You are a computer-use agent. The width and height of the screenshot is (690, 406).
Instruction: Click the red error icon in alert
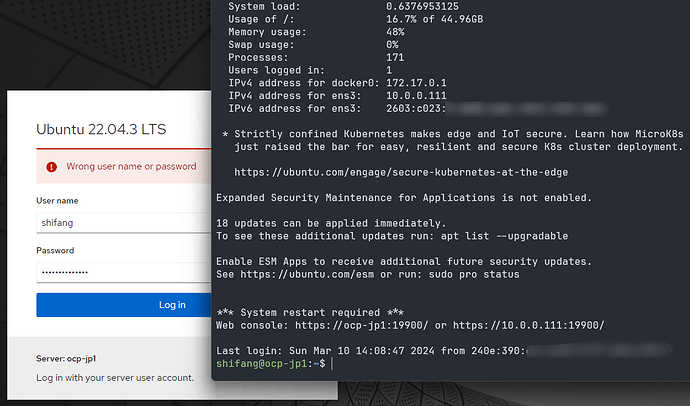click(x=51, y=167)
